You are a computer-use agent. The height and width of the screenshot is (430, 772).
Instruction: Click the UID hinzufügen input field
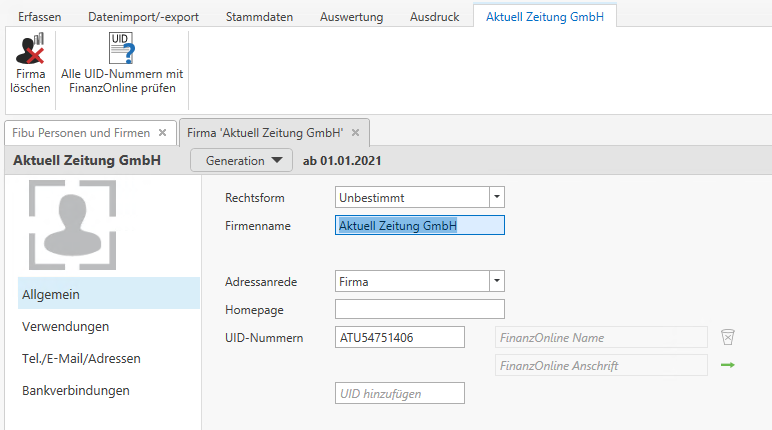click(x=400, y=394)
